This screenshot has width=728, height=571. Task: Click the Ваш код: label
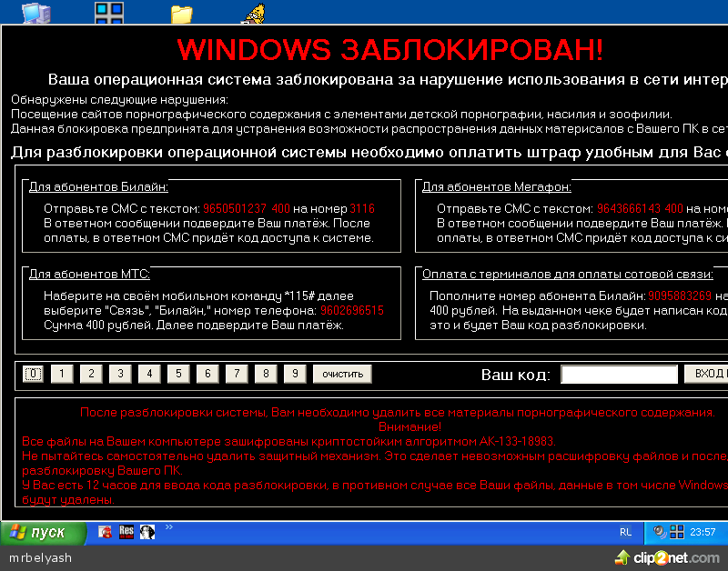coord(515,375)
